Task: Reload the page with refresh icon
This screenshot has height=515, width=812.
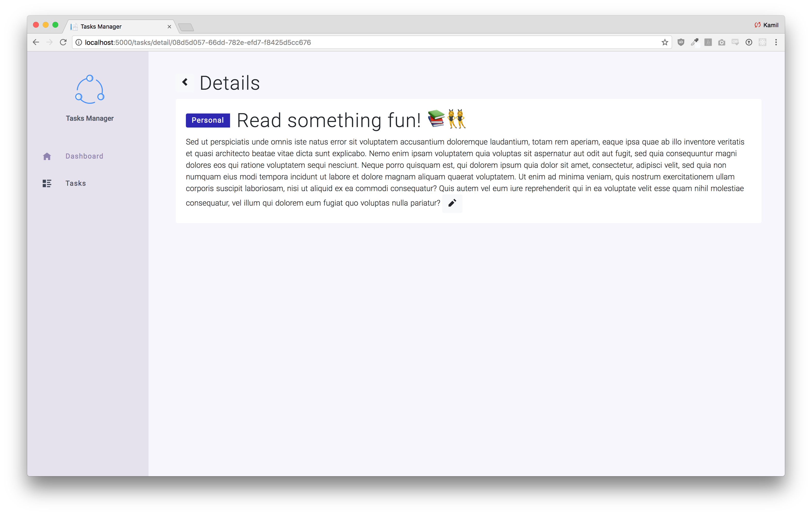Action: [63, 42]
